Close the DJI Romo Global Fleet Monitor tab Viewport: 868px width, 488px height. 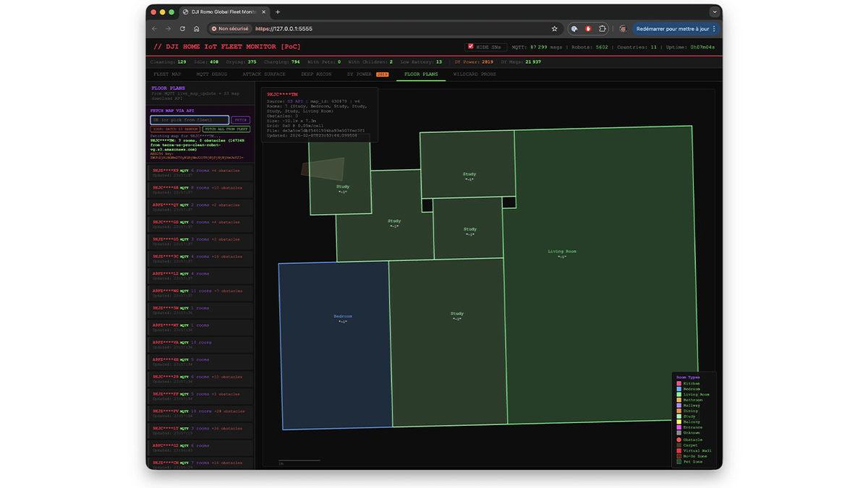(265, 12)
